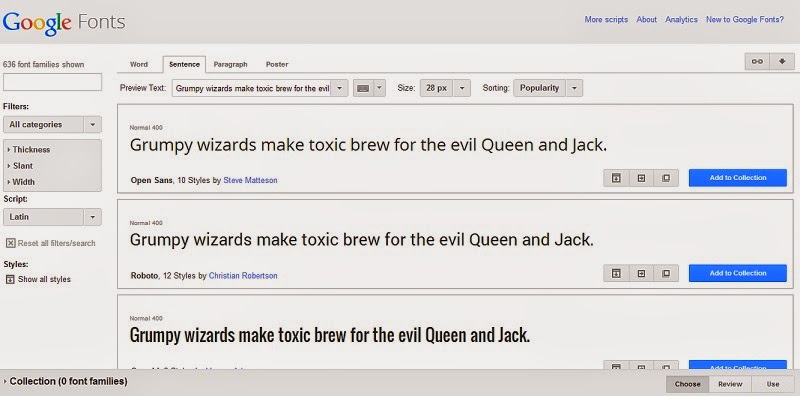Viewport: 800px width, 396px height.
Task: Open the About link
Action: tap(646, 19)
